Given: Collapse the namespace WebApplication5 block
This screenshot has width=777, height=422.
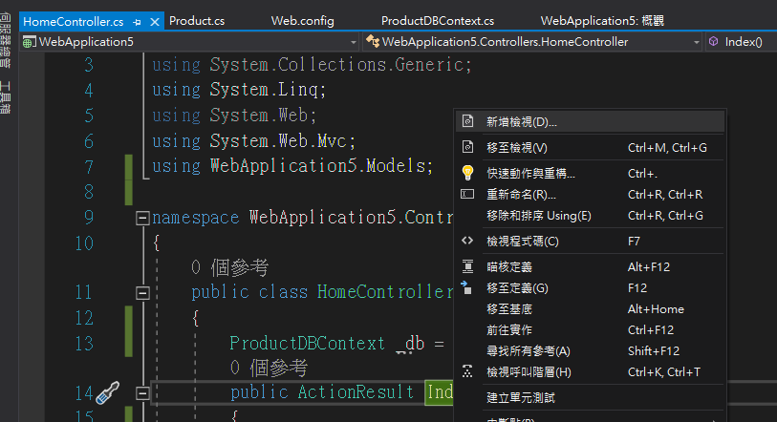Looking at the screenshot, I should coord(143,217).
